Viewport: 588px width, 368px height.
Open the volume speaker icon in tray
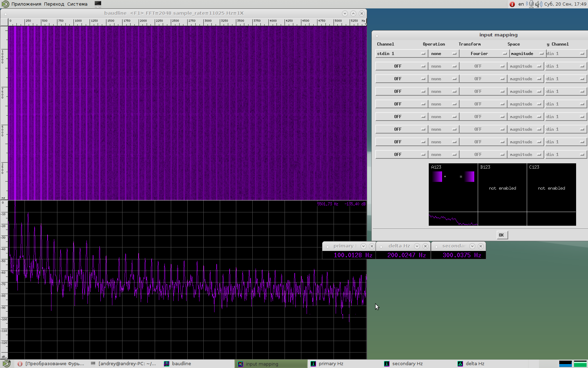pos(539,4)
